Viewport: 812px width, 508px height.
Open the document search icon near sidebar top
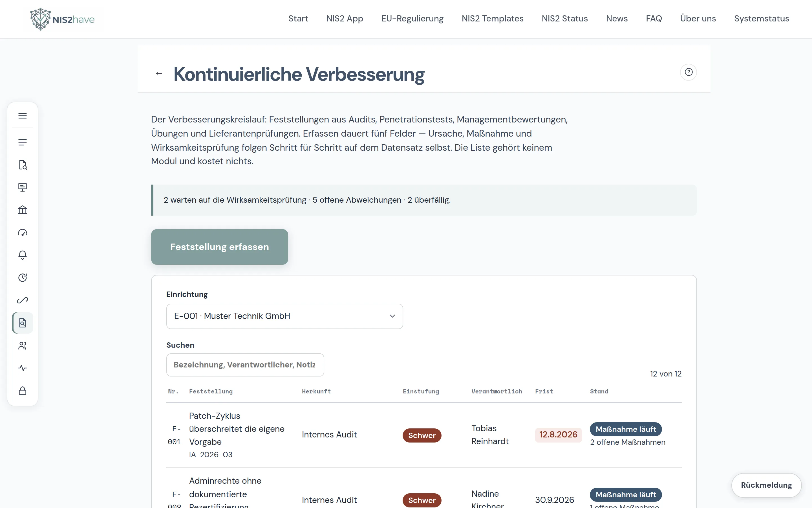tap(23, 165)
